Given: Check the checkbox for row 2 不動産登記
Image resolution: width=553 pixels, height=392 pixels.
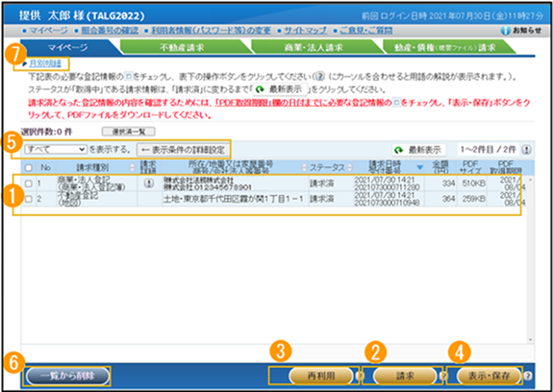Looking at the screenshot, I should [x=31, y=198].
